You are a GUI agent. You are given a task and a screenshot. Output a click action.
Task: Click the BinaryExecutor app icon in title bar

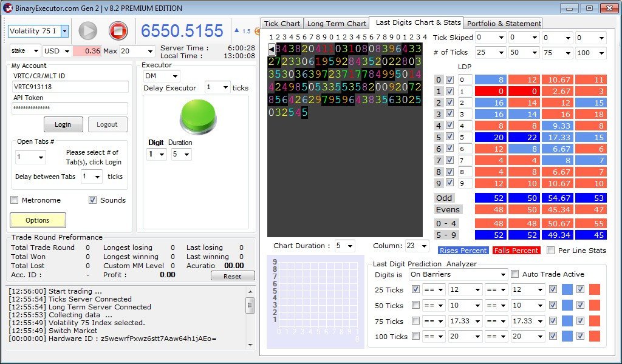point(7,8)
